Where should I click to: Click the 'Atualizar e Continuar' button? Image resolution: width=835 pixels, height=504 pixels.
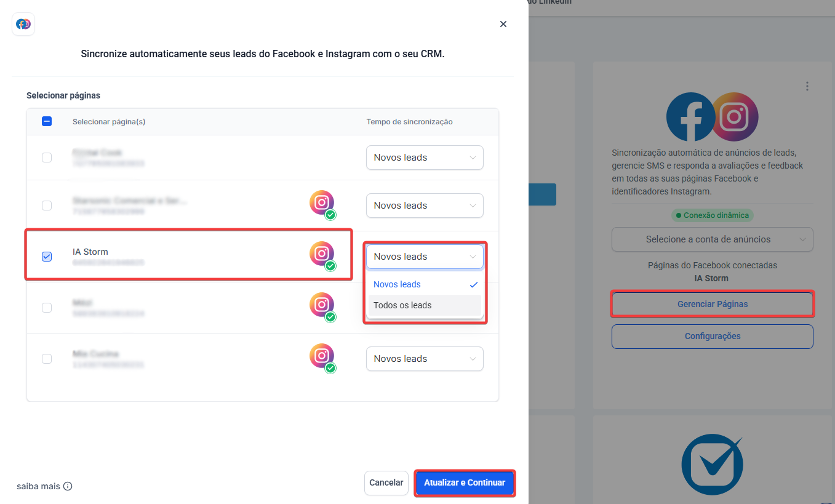(x=465, y=482)
